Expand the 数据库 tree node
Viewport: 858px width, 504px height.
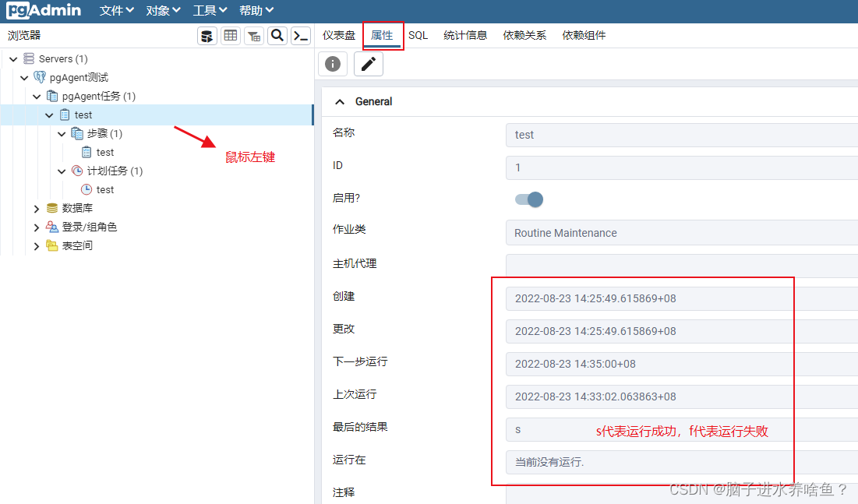click(36, 208)
